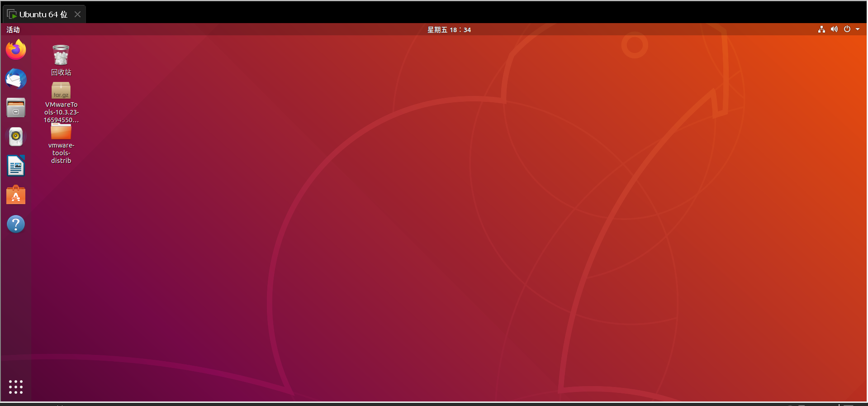Launch Firefox from the dock
The height and width of the screenshot is (406, 868).
tap(16, 49)
